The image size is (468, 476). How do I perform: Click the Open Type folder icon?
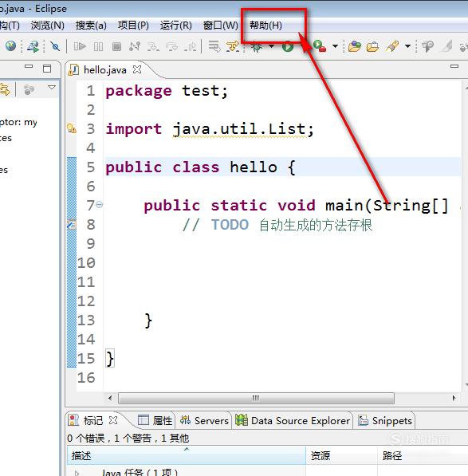[355, 46]
